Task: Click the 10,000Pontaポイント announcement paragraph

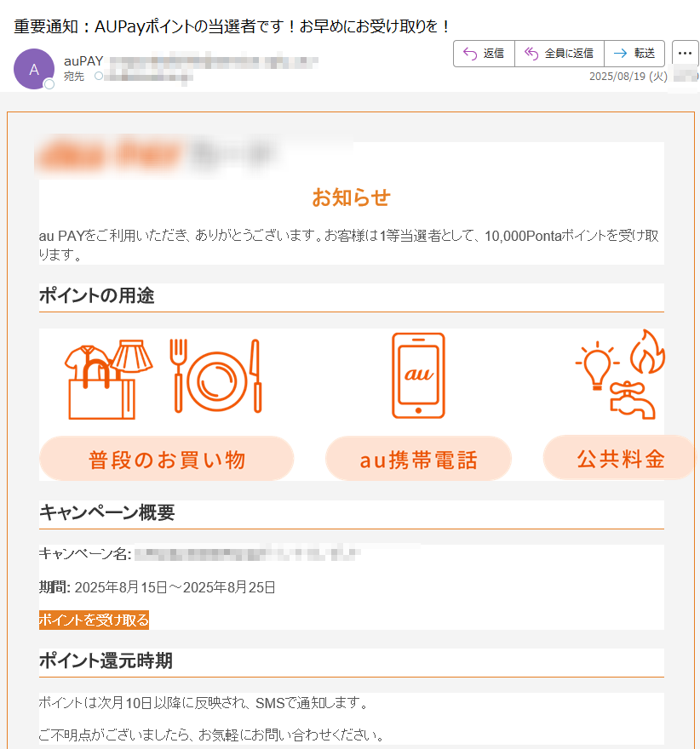Action: (349, 245)
